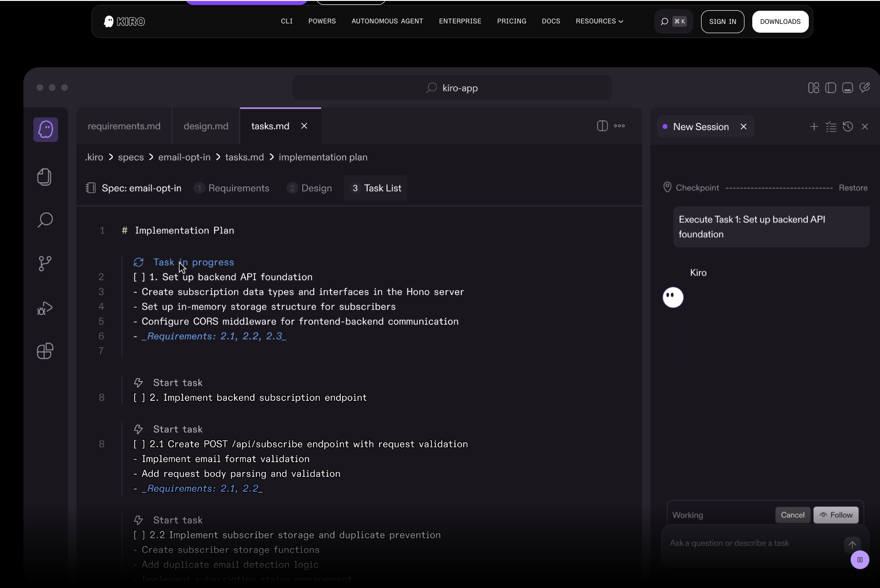Viewport: 880px width, 588px height.
Task: Open the Run and Debug icon
Action: 45,308
